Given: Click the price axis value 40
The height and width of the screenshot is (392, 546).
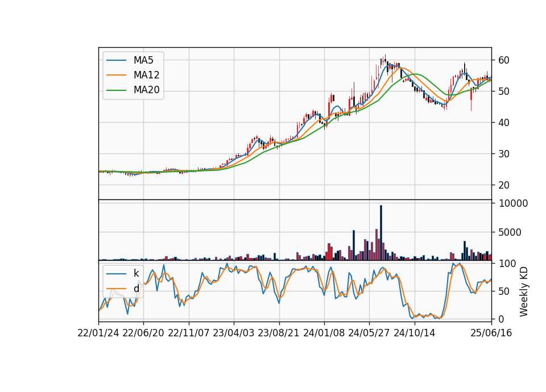Looking at the screenshot, I should pos(504,123).
